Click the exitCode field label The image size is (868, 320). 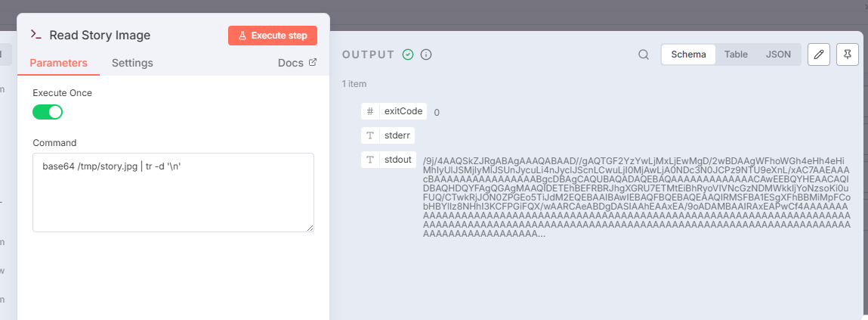[x=403, y=111]
